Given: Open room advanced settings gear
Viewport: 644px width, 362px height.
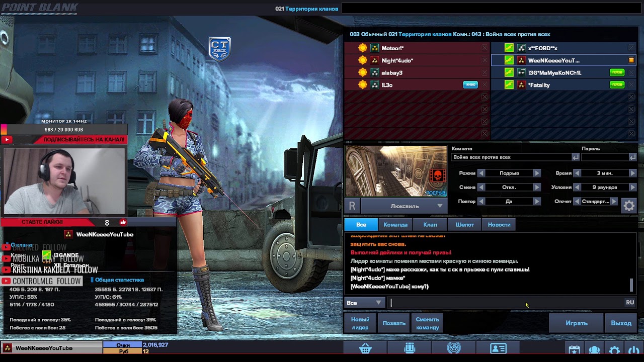Looking at the screenshot, I should pos(629,205).
